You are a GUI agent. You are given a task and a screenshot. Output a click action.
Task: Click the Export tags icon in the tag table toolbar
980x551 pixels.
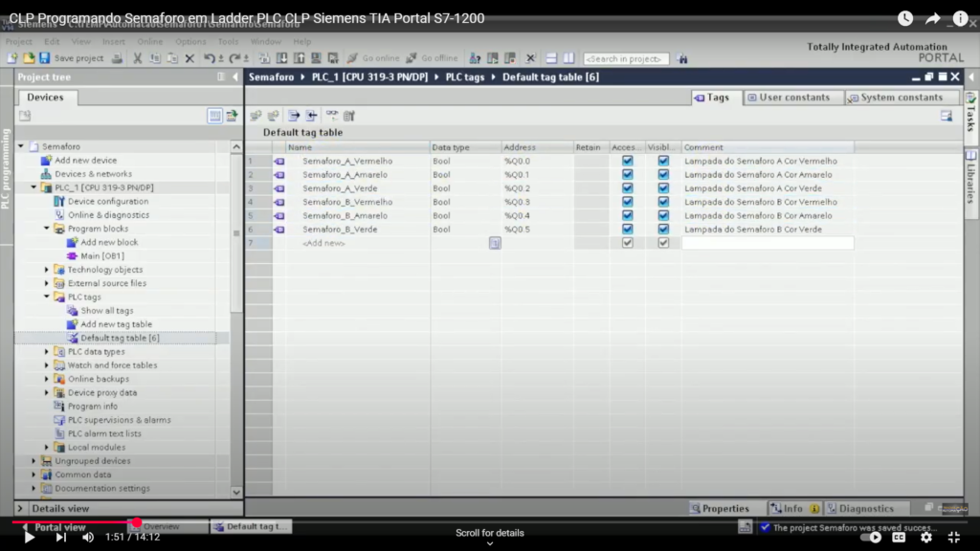[294, 116]
